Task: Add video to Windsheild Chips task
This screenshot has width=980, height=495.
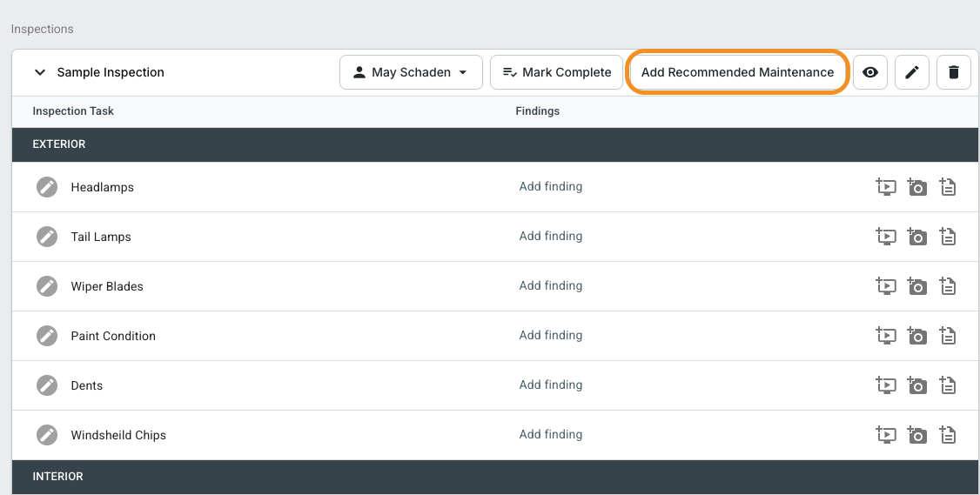Action: tap(886, 434)
